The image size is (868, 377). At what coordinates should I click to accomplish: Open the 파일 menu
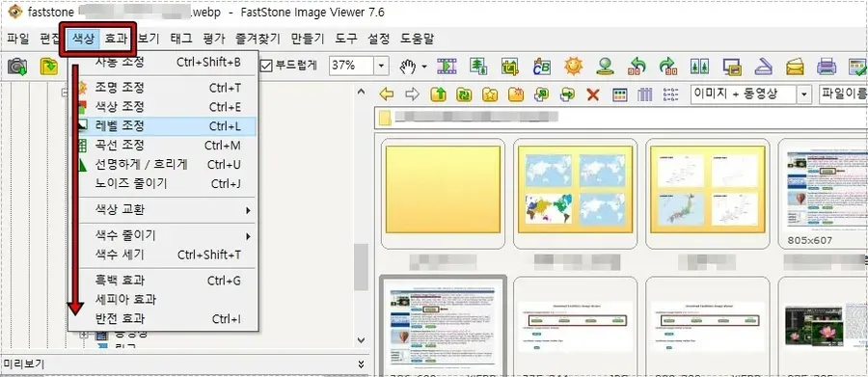tap(18, 40)
